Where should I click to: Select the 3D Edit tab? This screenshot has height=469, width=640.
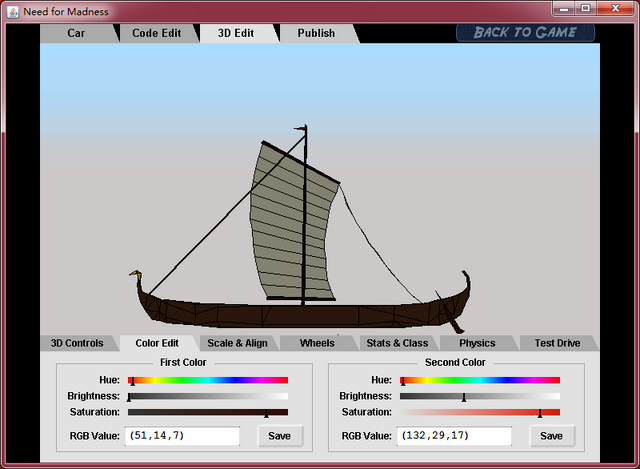point(236,33)
